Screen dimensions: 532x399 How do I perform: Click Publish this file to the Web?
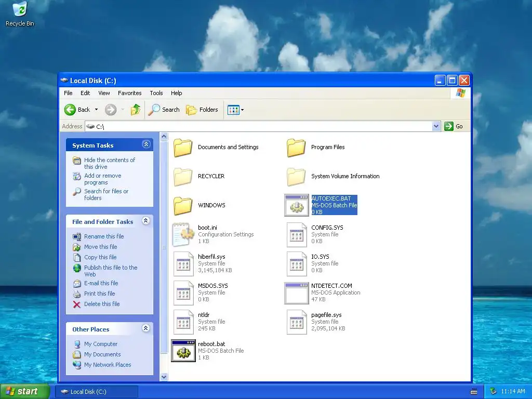111,271
